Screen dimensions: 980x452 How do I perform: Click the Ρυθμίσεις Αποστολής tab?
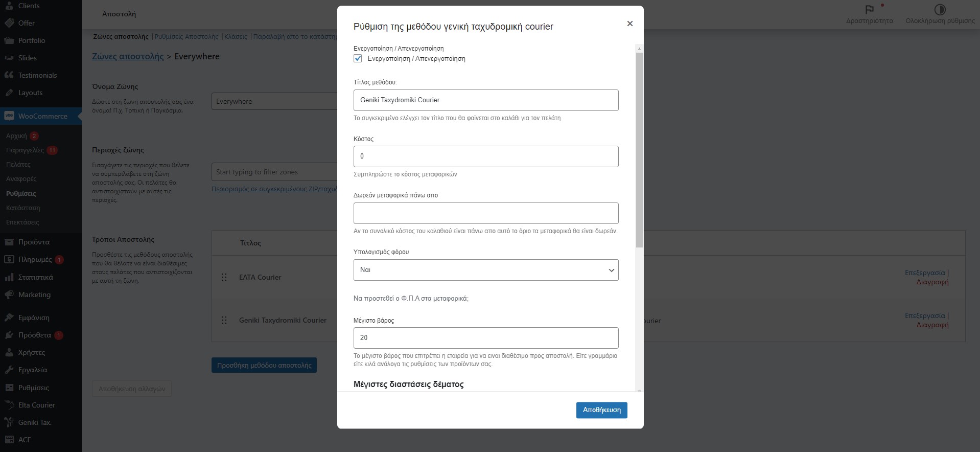tap(186, 37)
